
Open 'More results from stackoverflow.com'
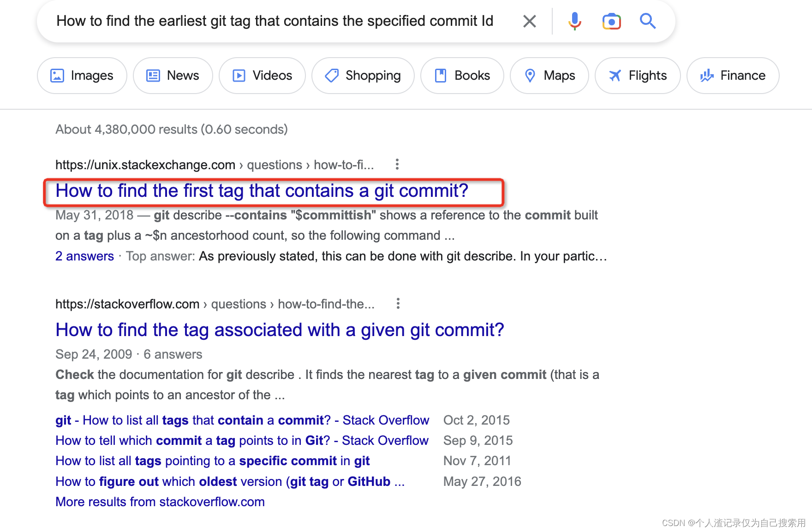pyautogui.click(x=160, y=502)
